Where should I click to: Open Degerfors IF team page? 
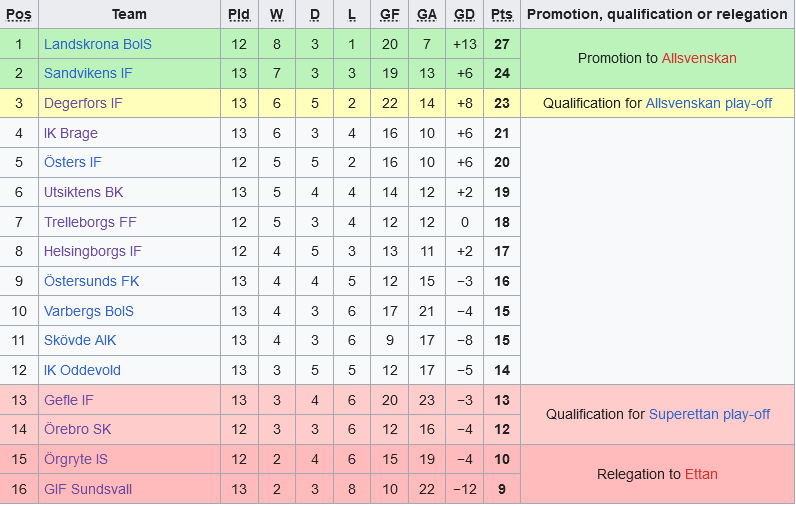pyautogui.click(x=83, y=103)
